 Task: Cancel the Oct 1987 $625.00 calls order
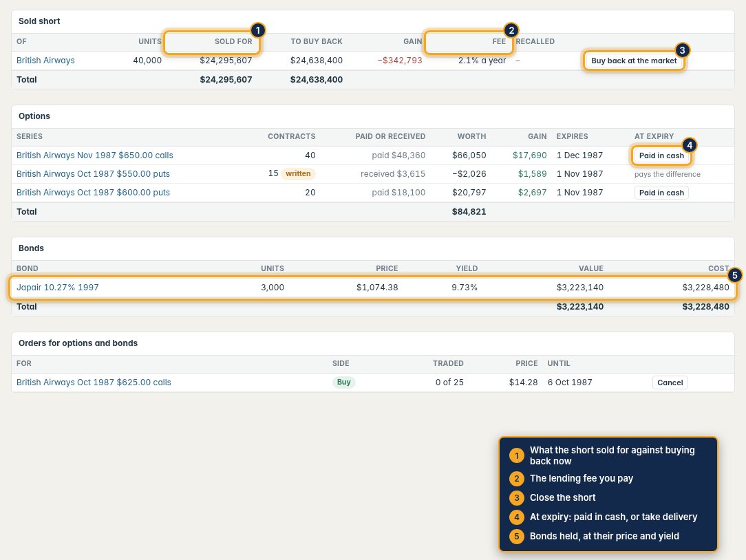(x=670, y=383)
